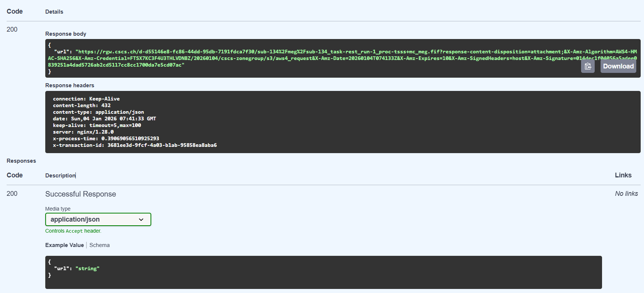
Task: Click the Description column header
Action: 60,176
